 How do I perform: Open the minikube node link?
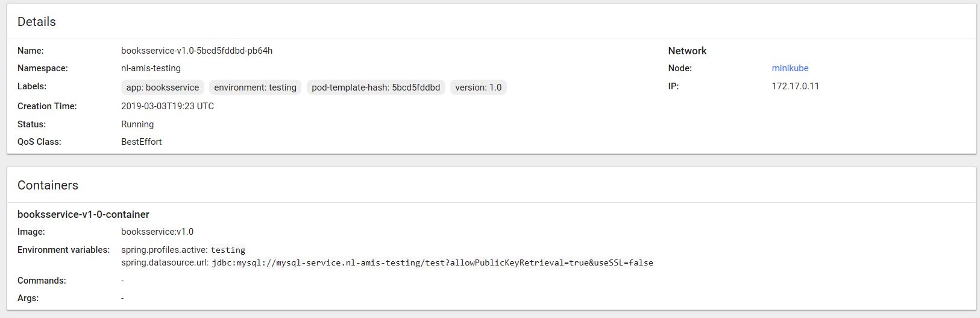pos(790,68)
